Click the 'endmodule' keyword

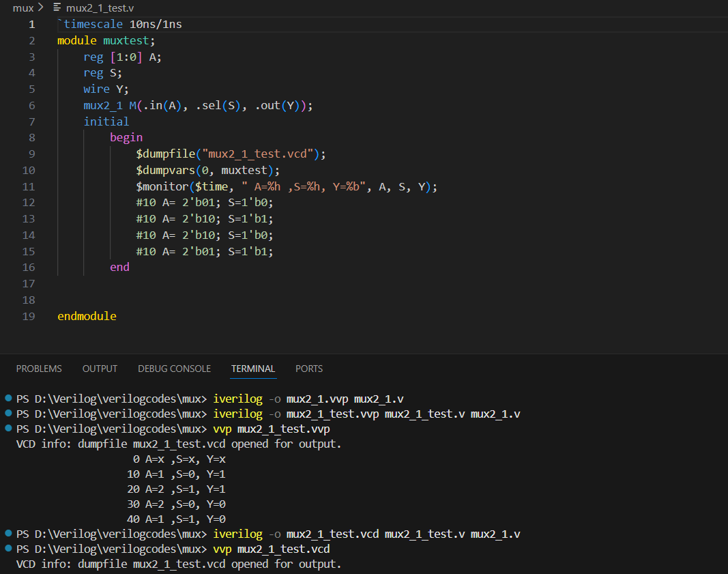(x=87, y=316)
